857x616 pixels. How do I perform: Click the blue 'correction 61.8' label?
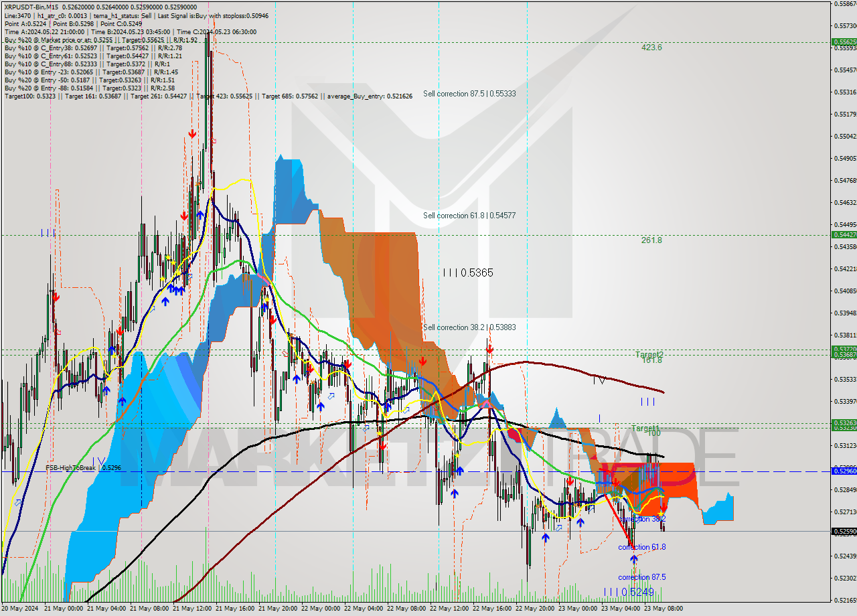[x=642, y=547]
